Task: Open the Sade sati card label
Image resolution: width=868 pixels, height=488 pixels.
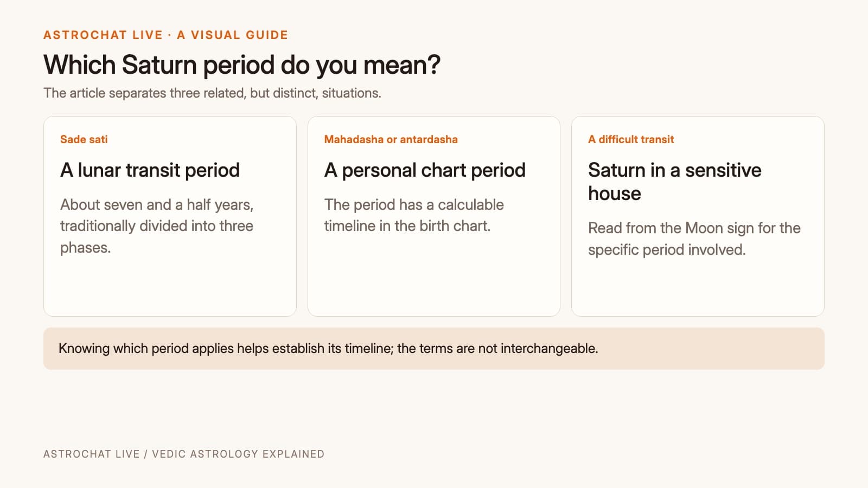Action: click(84, 139)
